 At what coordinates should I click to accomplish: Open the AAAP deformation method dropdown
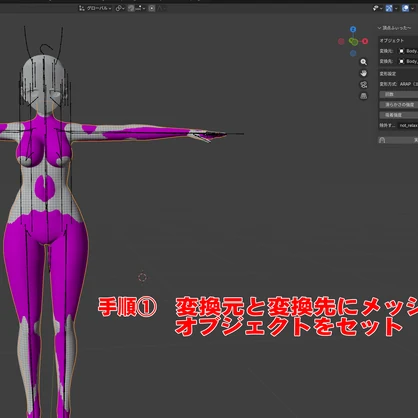coord(408,84)
